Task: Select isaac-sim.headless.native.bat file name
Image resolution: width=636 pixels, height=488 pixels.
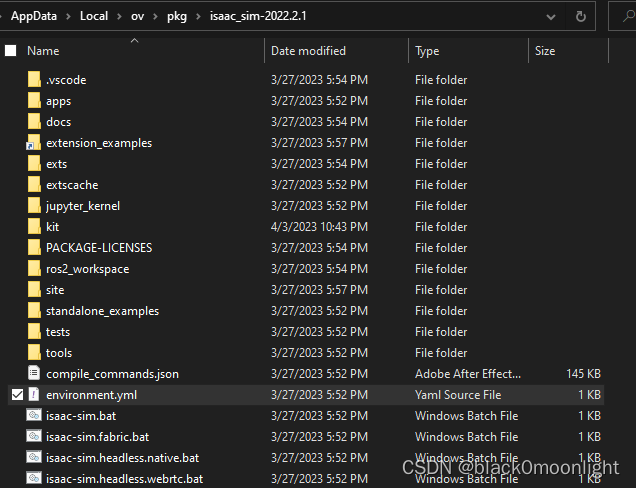Action: 122,458
